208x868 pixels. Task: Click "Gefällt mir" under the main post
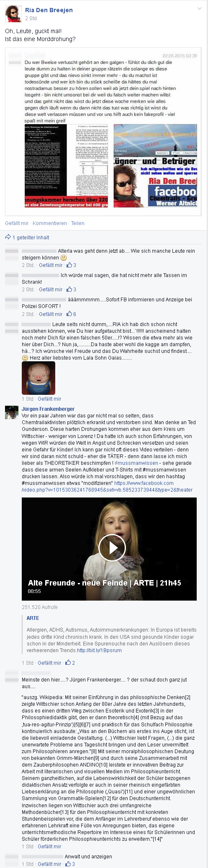tap(17, 223)
